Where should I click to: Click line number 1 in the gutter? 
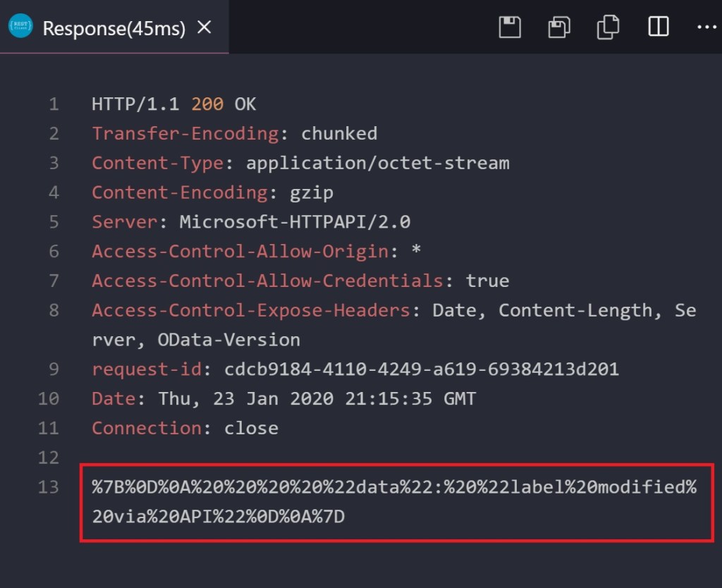pyautogui.click(x=54, y=105)
